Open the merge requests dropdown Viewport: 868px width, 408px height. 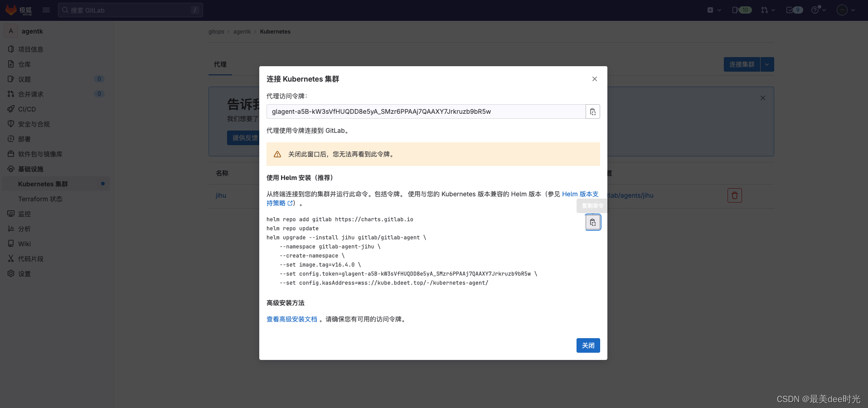click(x=767, y=10)
